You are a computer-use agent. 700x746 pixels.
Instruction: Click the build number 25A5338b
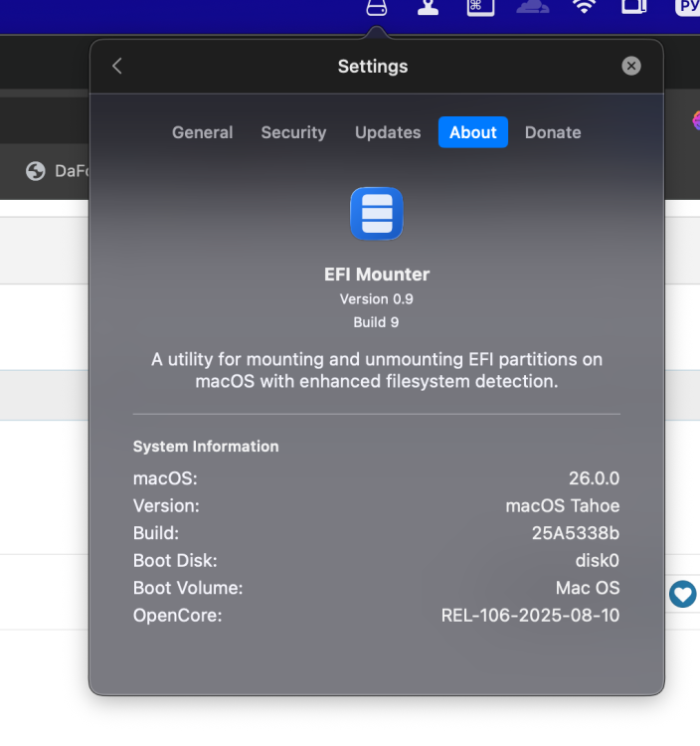tap(576, 533)
